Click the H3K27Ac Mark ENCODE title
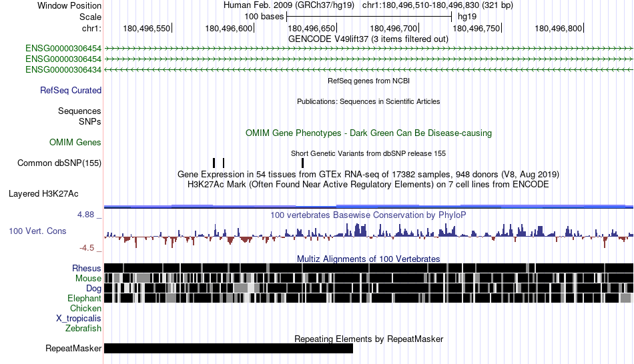 [x=368, y=185]
